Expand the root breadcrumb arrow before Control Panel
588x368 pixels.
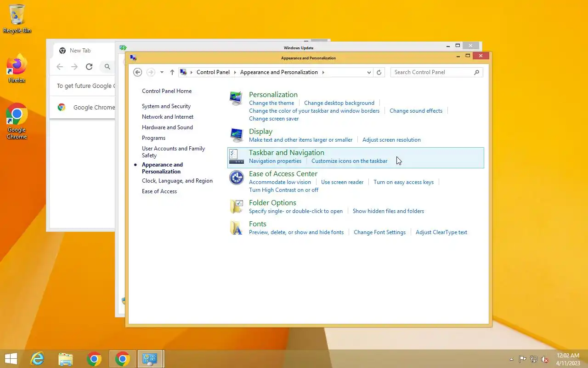pyautogui.click(x=192, y=72)
